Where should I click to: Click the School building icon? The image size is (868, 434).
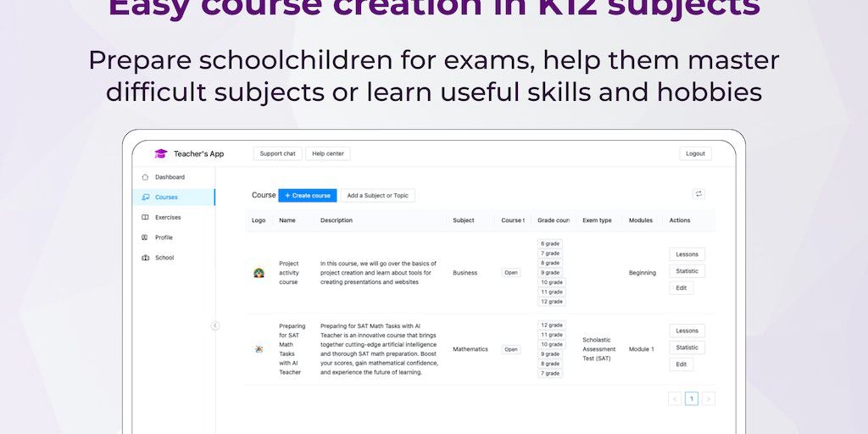[145, 258]
